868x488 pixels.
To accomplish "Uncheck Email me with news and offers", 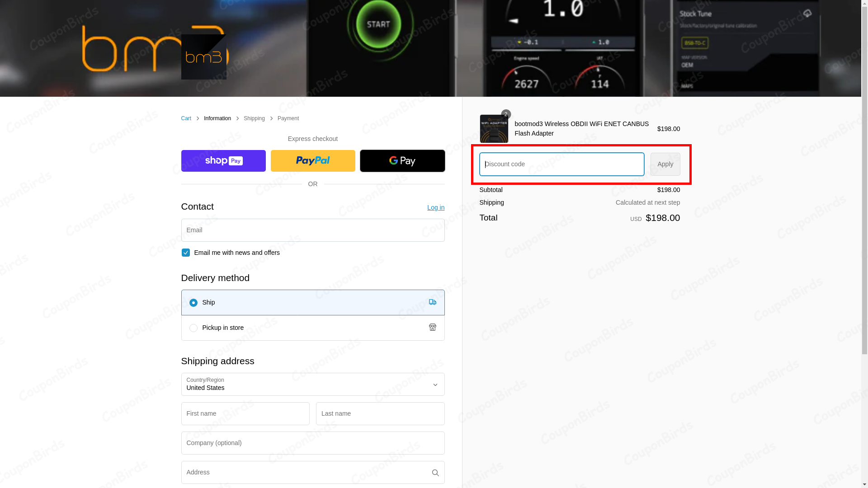I will 185,253.
